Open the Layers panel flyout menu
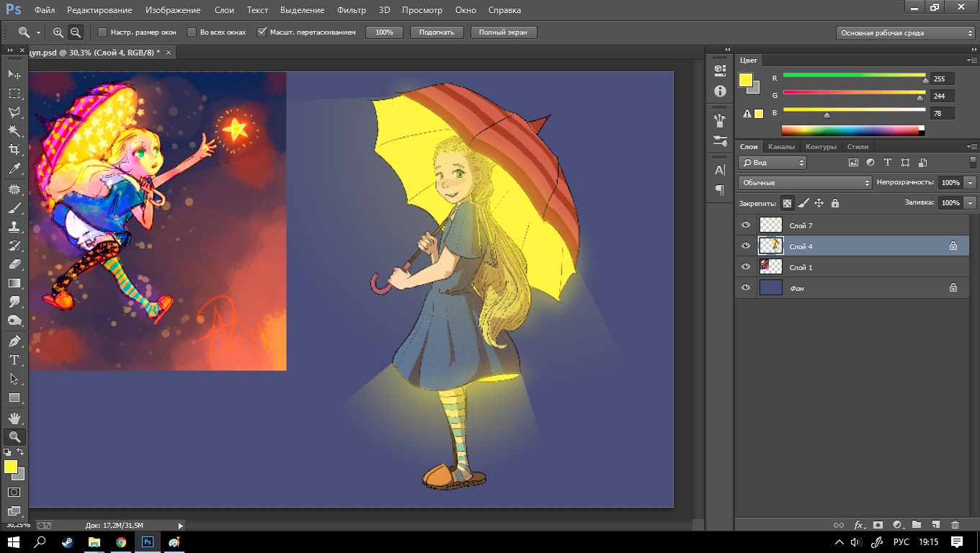Viewport: 980px width, 553px height. pyautogui.click(x=971, y=146)
